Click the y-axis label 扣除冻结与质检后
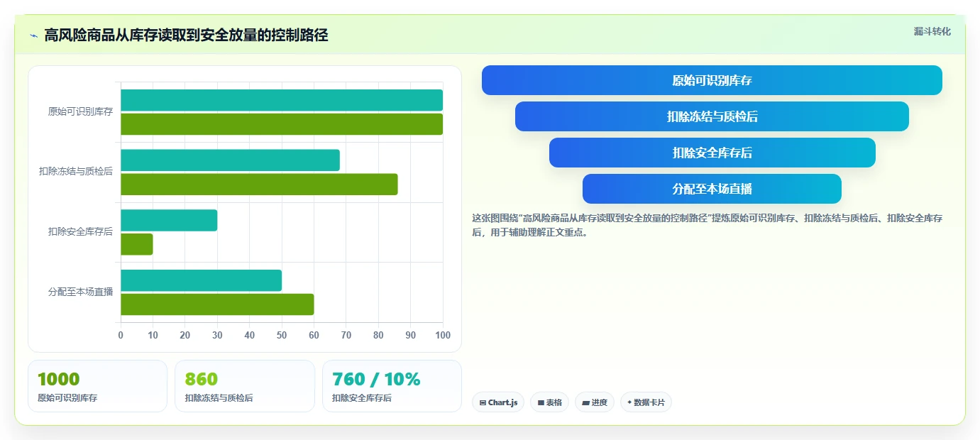The width and height of the screenshot is (980, 440). [76, 172]
